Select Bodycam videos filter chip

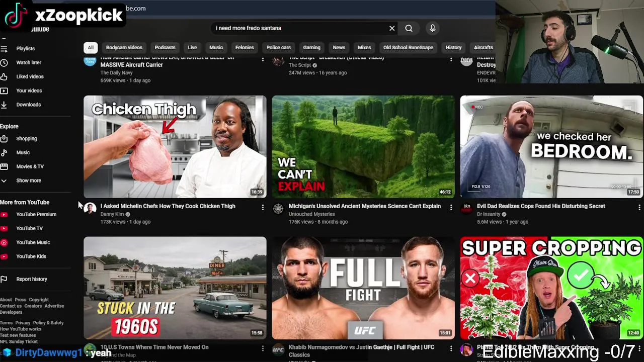(124, 48)
